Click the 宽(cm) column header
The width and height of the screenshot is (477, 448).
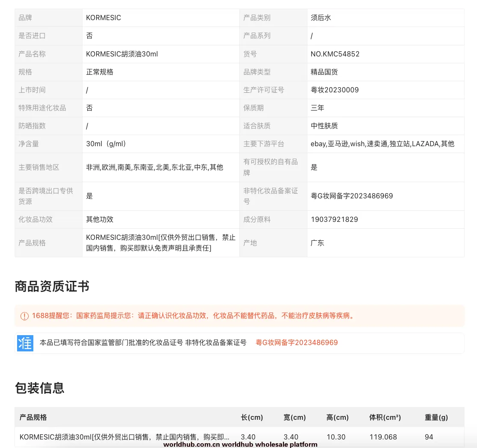(x=294, y=417)
